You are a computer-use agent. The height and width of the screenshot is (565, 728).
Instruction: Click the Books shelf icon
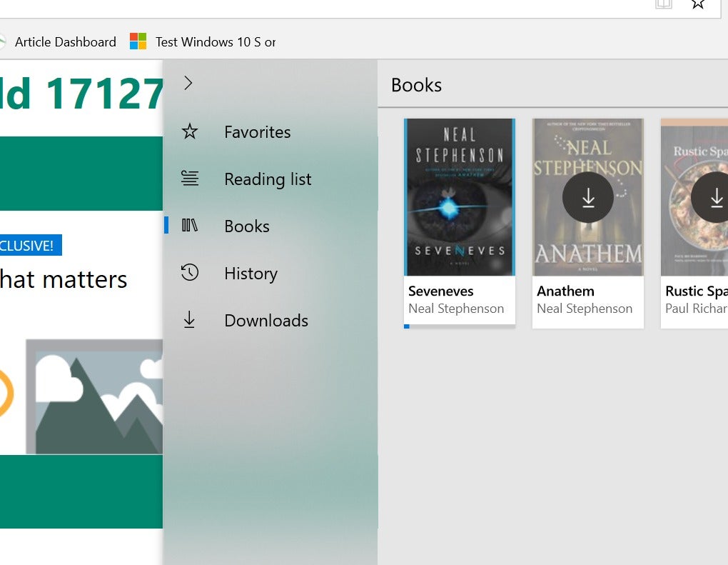pyautogui.click(x=189, y=225)
